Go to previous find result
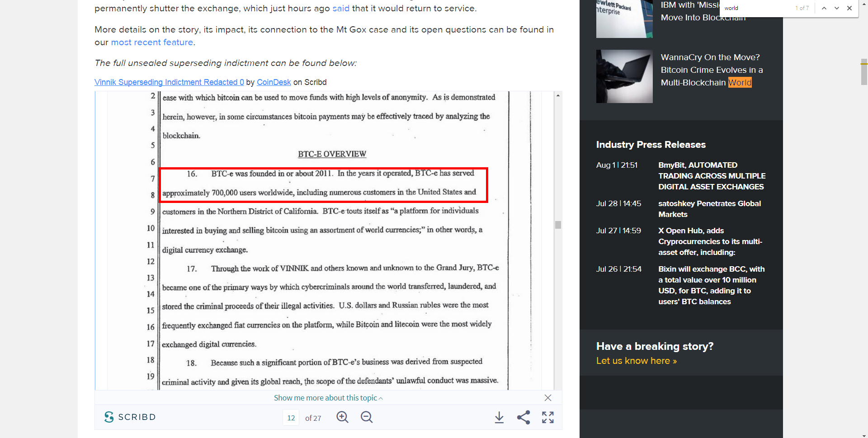This screenshot has width=868, height=438. pos(824,8)
